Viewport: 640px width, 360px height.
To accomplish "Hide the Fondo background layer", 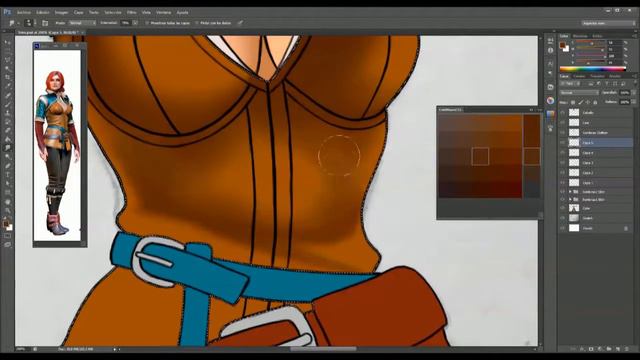I will click(x=563, y=228).
